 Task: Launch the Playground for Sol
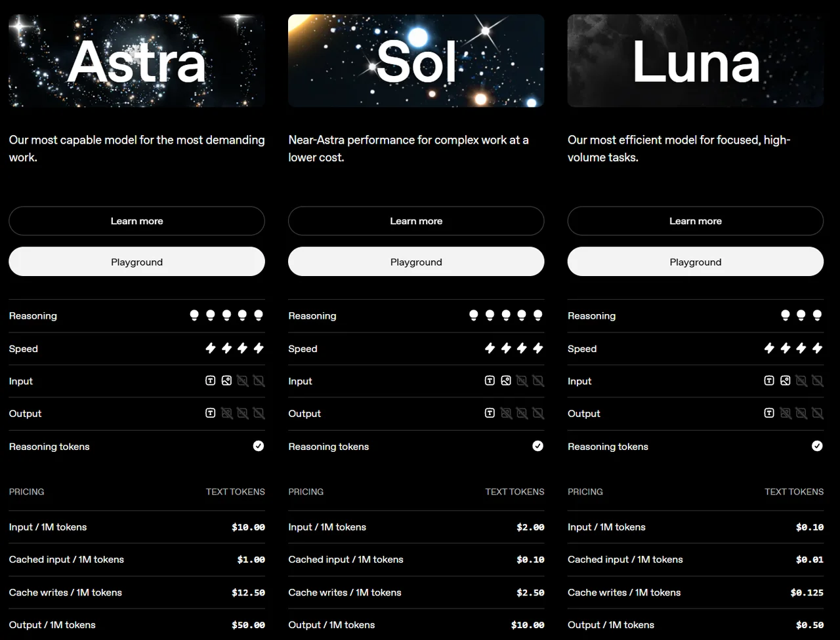[416, 262]
